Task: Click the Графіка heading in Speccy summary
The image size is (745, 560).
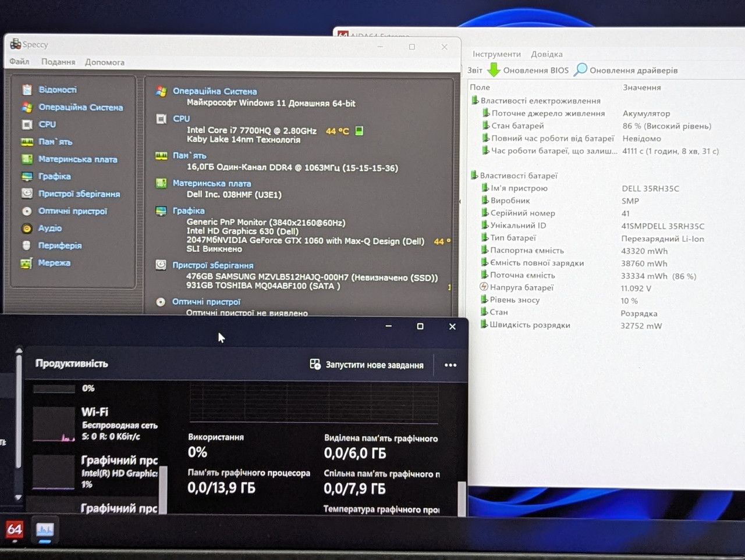Action: tap(189, 211)
